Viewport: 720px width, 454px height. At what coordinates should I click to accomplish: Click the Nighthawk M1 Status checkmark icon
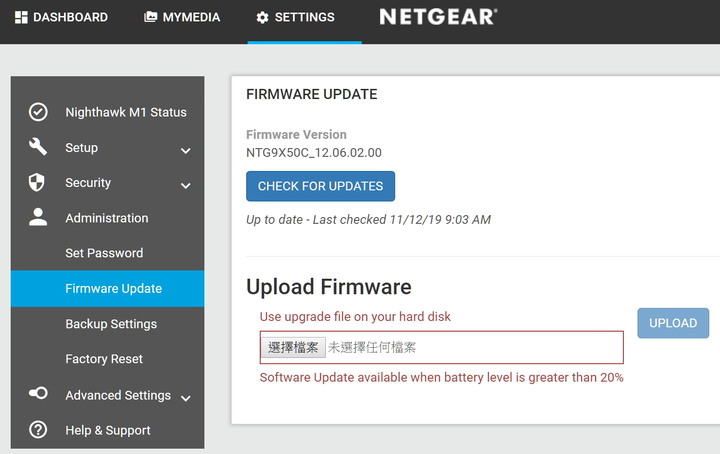tap(38, 112)
